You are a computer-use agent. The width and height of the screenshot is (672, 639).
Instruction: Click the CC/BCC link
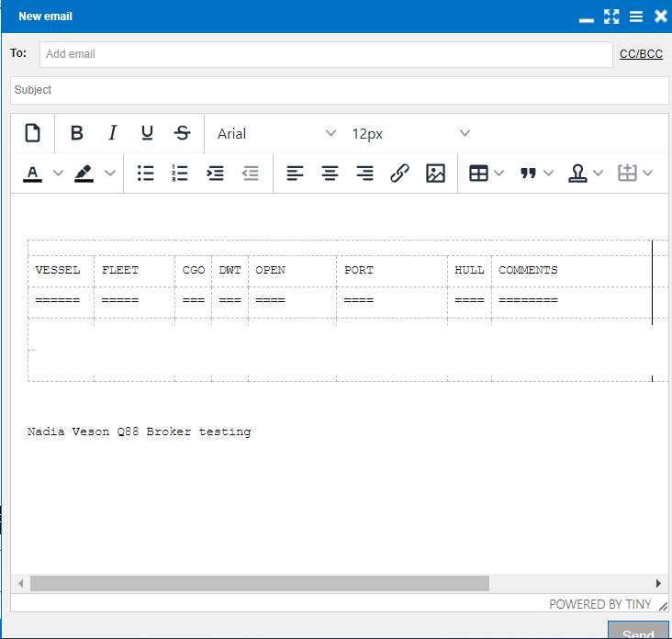(x=641, y=54)
